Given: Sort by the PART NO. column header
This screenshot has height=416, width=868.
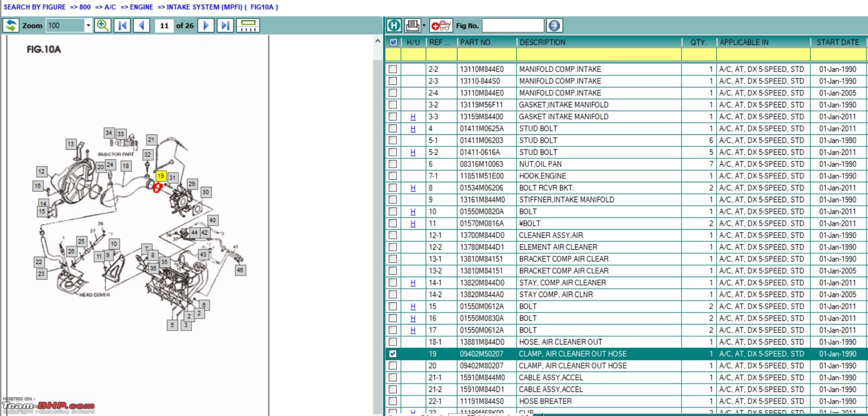Looking at the screenshot, I should coord(486,42).
